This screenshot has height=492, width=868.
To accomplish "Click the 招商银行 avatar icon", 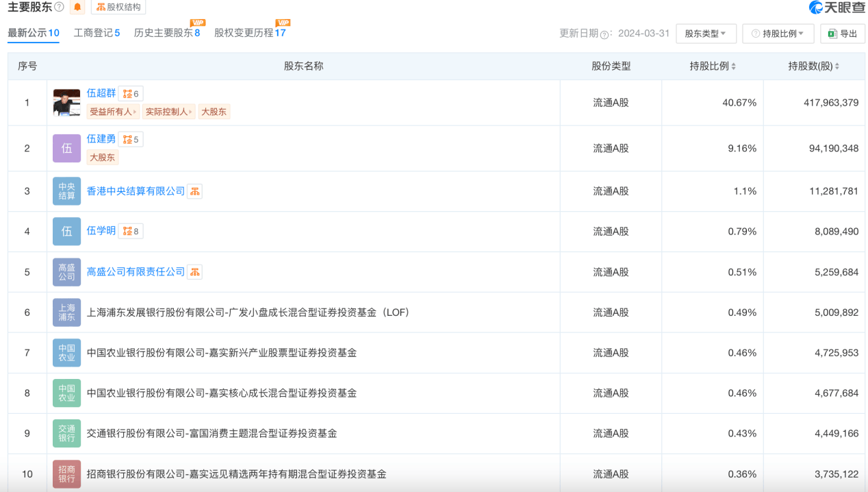I will pos(66,474).
